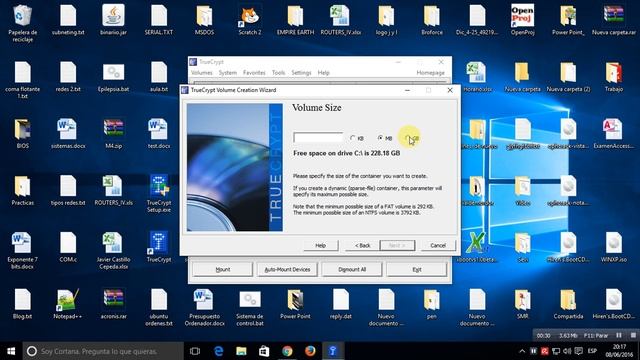Click Dismount All in TrueCrypt window

[352, 269]
